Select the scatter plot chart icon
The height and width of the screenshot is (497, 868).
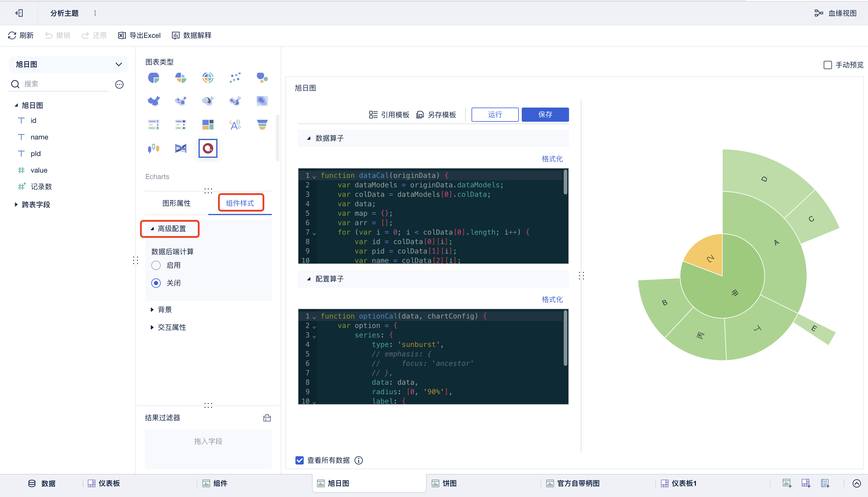point(235,78)
